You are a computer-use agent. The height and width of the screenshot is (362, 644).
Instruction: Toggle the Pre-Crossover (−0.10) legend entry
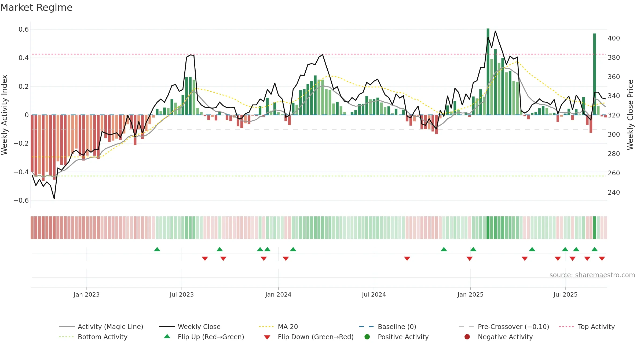[504, 327]
